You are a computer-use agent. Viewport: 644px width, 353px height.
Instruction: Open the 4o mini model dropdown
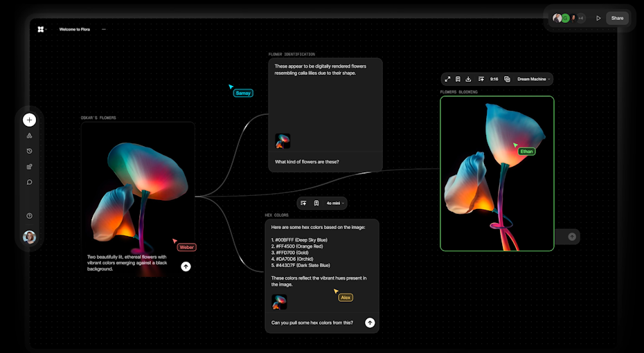click(335, 203)
